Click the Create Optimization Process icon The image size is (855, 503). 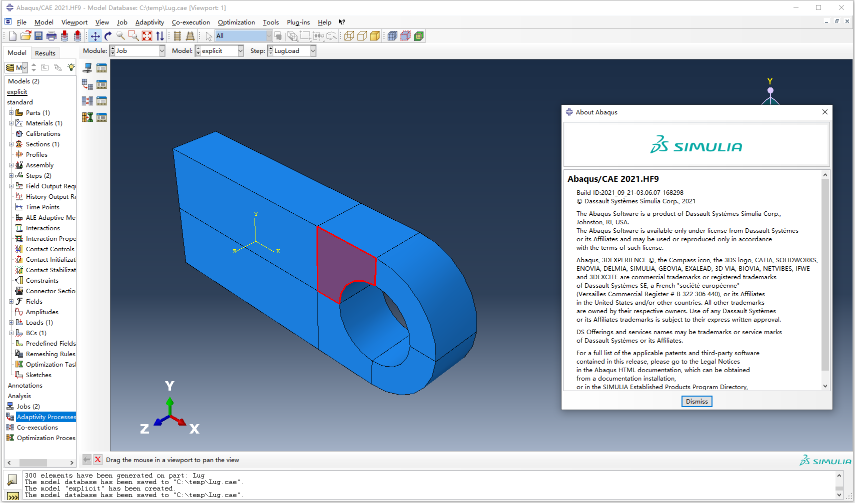tap(87, 117)
